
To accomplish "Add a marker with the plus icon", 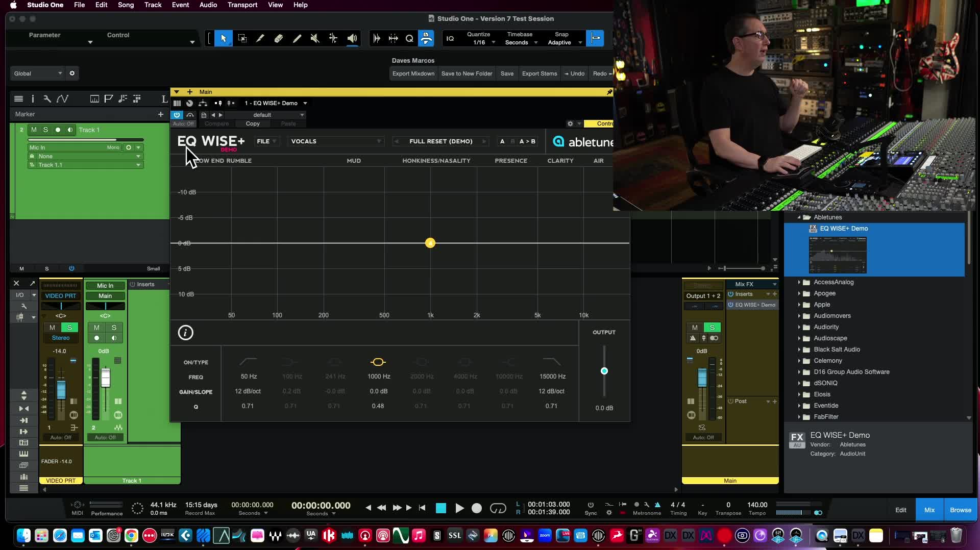I will 161,114.
